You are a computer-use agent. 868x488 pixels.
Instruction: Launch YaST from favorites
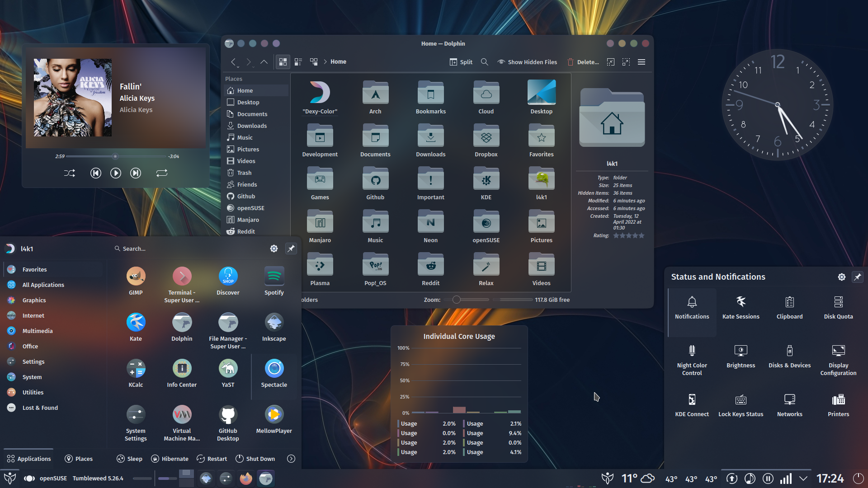point(228,373)
